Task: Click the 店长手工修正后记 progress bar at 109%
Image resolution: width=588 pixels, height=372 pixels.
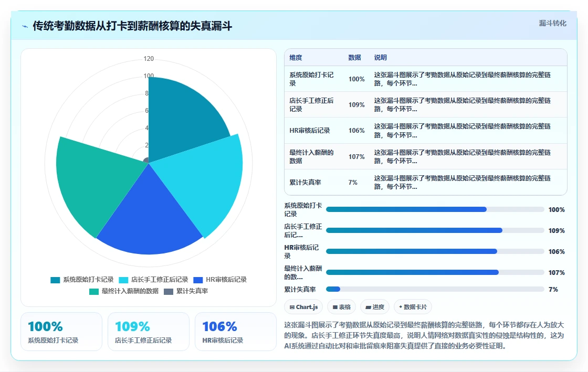Action: 435,230
